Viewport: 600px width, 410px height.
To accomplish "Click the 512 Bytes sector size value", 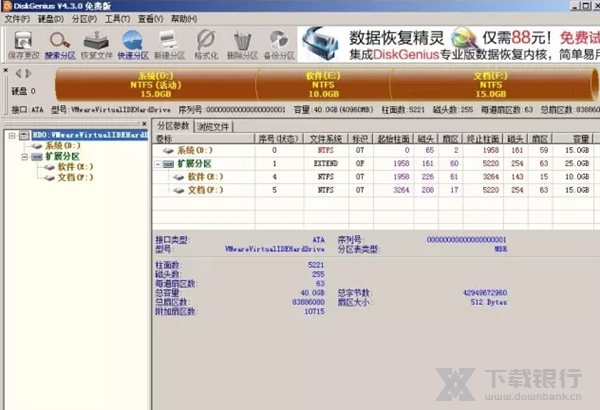I will [489, 302].
